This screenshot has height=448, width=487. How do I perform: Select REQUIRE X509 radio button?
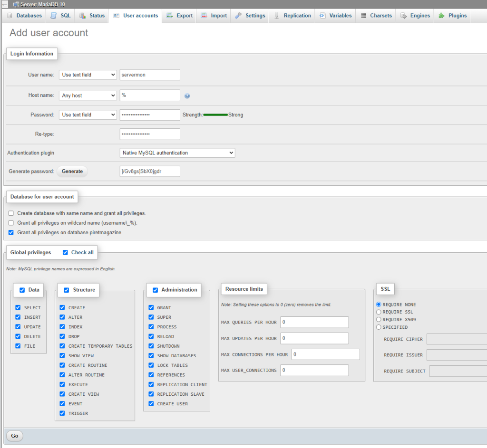pos(379,320)
